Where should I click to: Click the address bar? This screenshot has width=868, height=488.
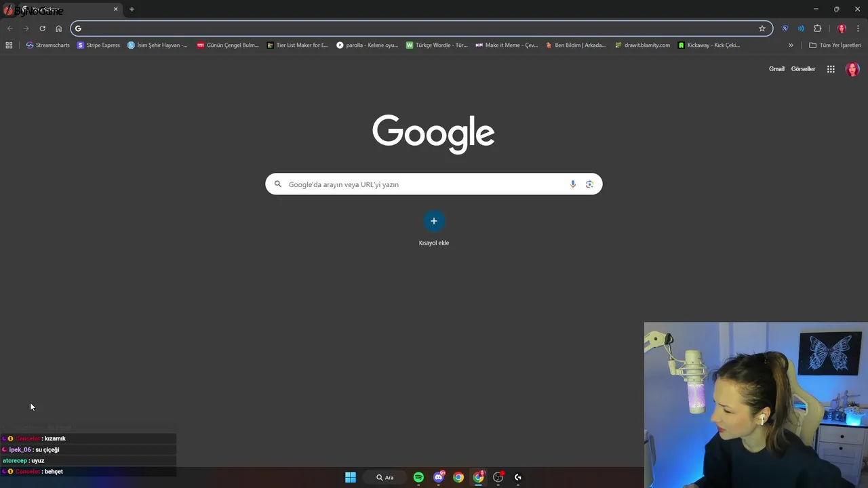point(420,28)
